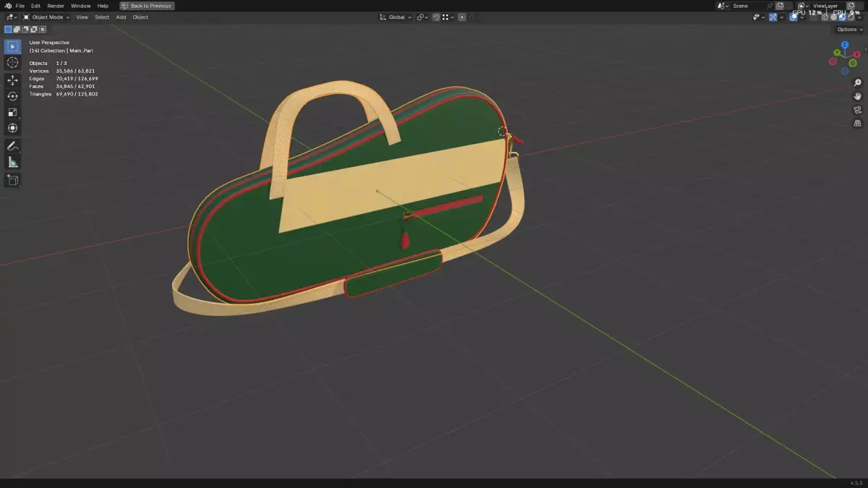Open editor type dropdown
Image resolution: width=868 pixels, height=488 pixels.
[12, 17]
